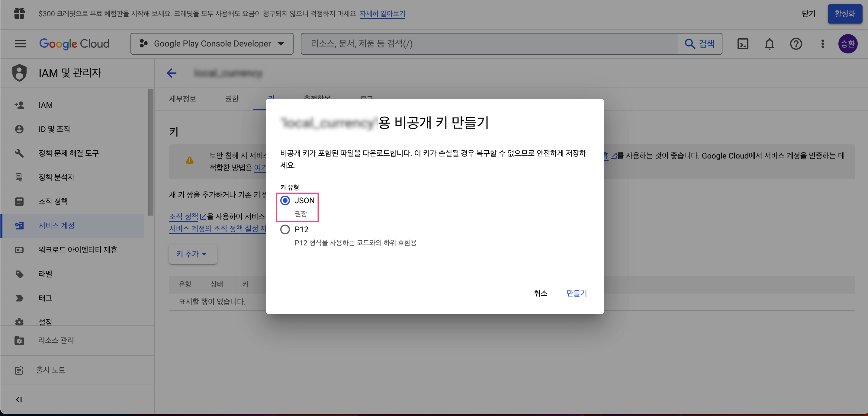The image size is (868, 416).
Task: Open the hamburger navigation menu
Action: (20, 44)
